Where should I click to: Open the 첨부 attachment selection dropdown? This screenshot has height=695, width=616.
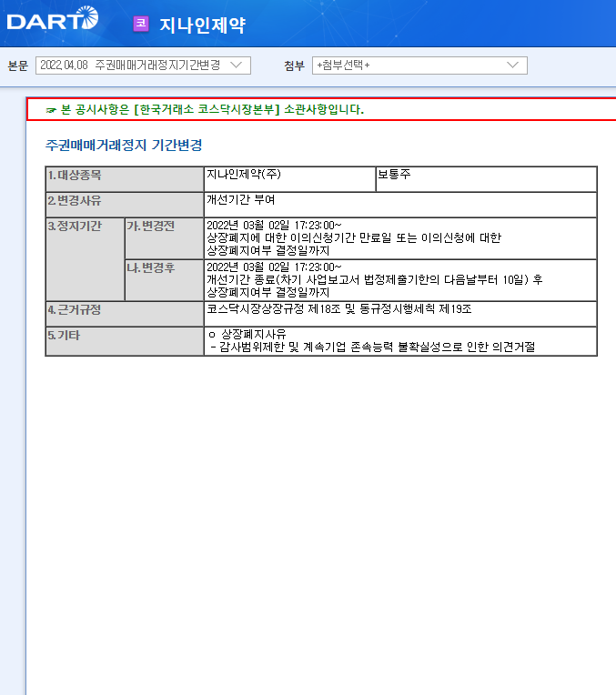pos(419,65)
